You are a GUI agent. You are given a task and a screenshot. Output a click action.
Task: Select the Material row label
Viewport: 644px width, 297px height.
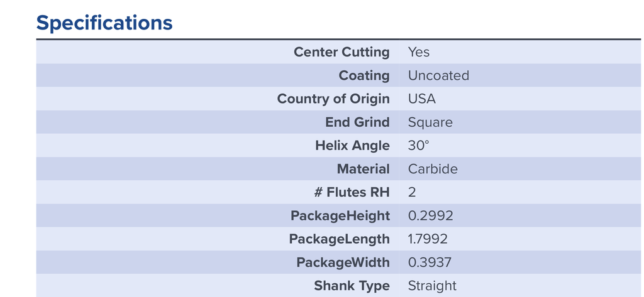point(363,169)
